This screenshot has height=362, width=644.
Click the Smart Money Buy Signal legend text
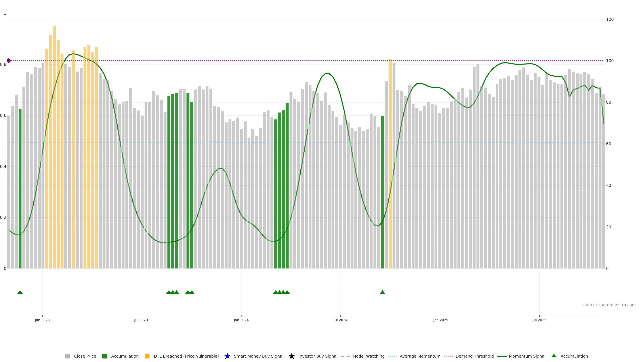pos(258,356)
